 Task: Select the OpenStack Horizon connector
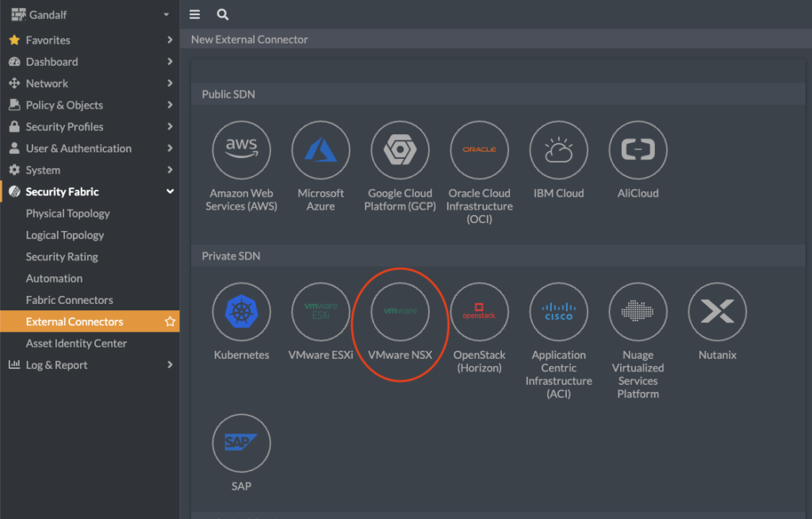479,312
